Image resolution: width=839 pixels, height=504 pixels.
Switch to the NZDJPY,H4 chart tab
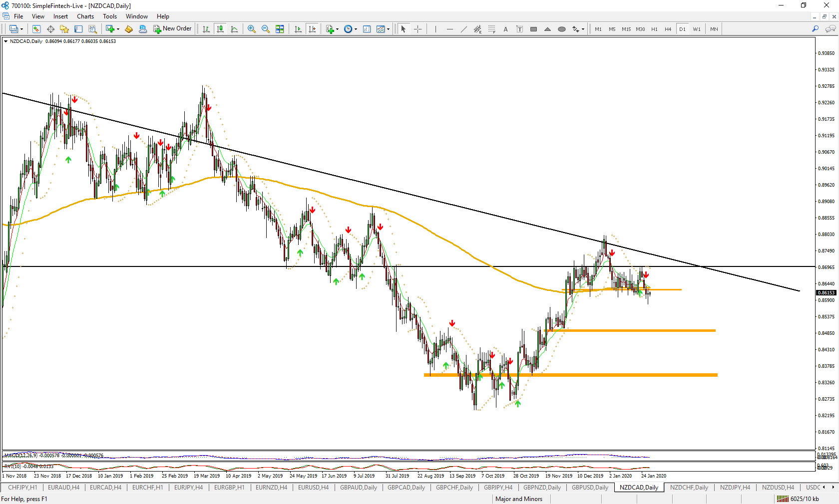(735, 488)
